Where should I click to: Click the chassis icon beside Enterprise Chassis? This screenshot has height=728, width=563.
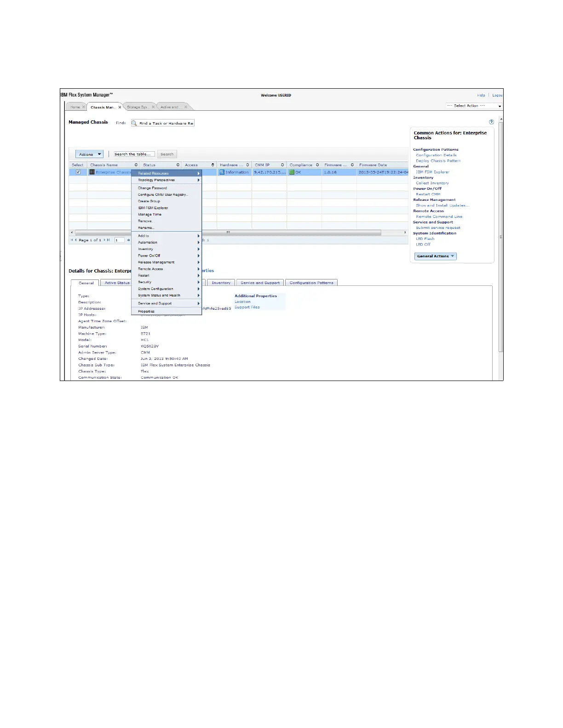[x=92, y=172]
